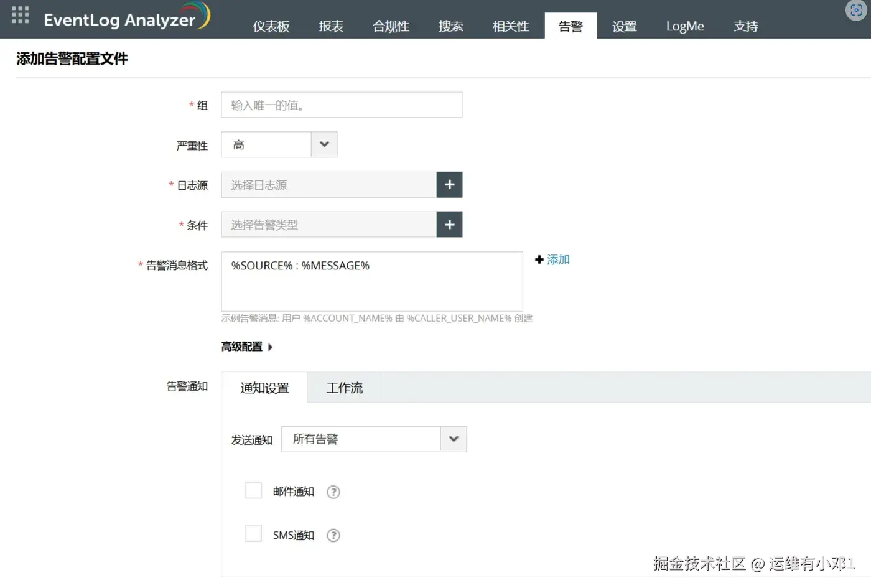Viewport: 871px width, 588px height.
Task: Select the 通知设置 tab
Action: [264, 387]
